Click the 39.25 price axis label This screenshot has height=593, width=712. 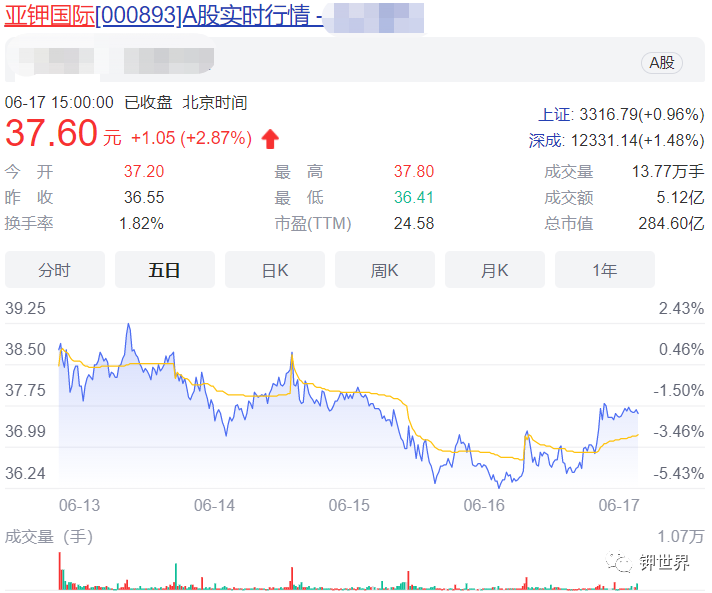click(25, 308)
